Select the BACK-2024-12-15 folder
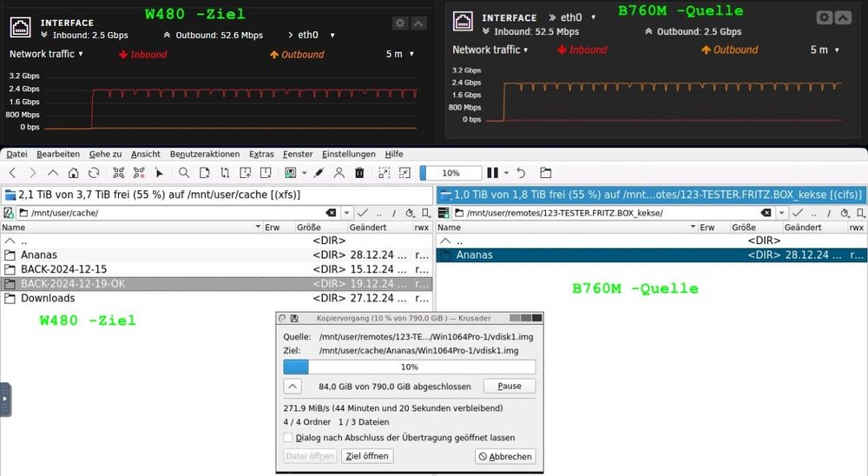This screenshot has width=868, height=476. [x=216, y=269]
